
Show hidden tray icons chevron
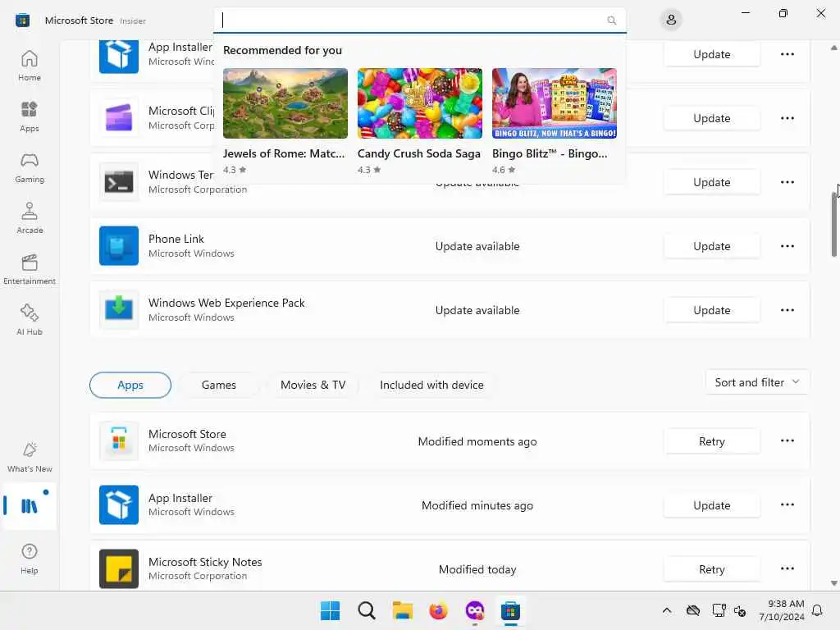click(666, 610)
